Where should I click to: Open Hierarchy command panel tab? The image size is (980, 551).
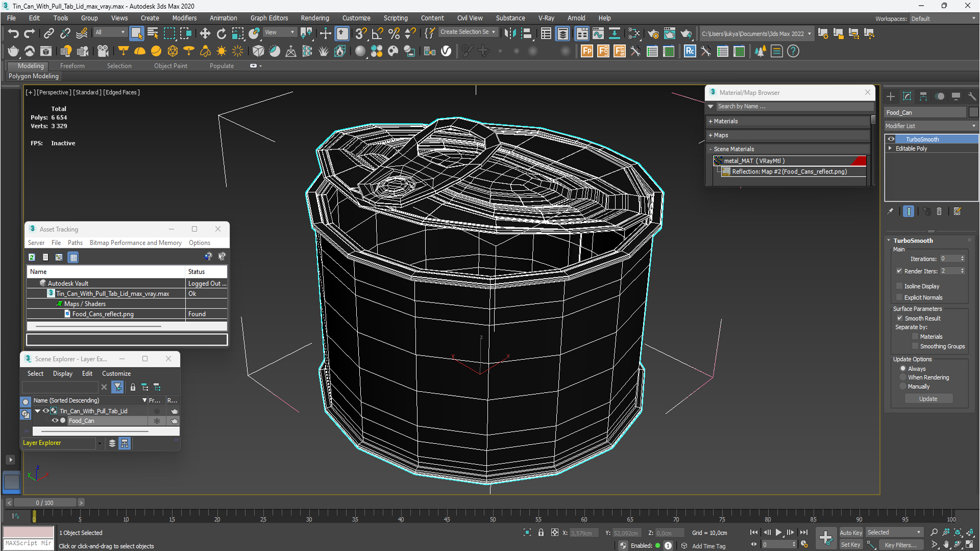click(x=923, y=96)
